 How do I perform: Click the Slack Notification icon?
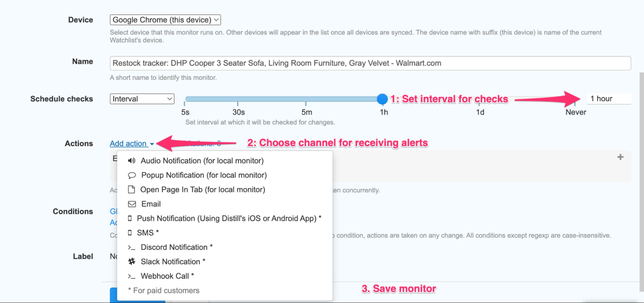point(131,262)
